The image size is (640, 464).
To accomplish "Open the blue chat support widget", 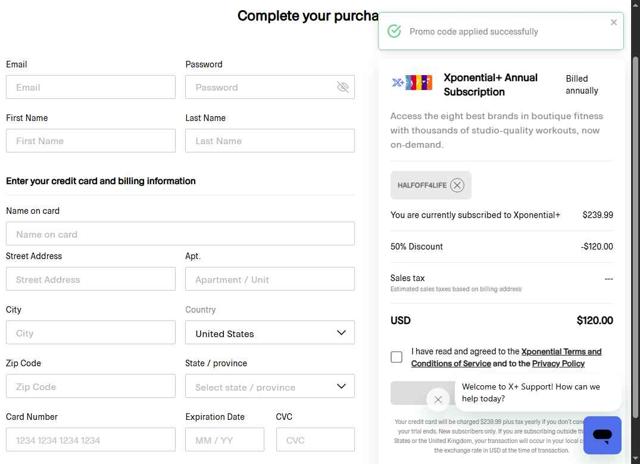I will (602, 435).
